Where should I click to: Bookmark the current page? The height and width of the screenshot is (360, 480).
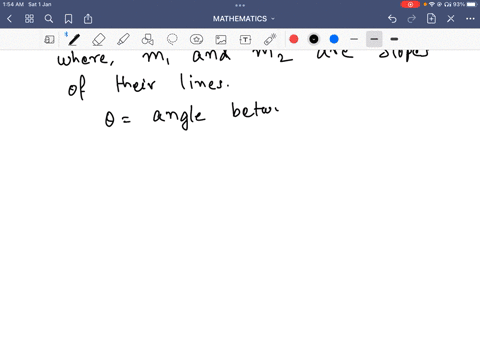click(68, 19)
